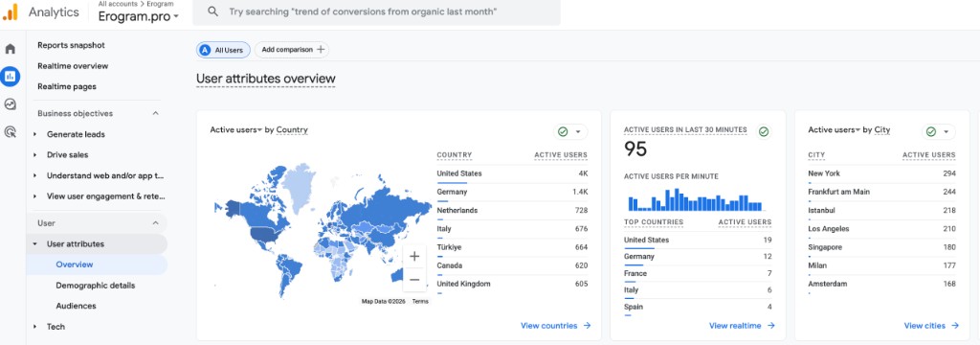Zoom in on the world map
The width and height of the screenshot is (980, 345).
pos(414,256)
